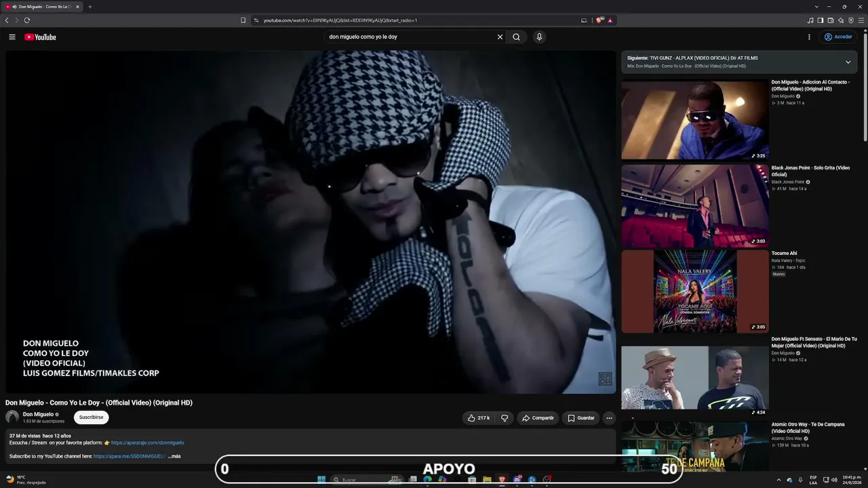Open Leo AI assistant icon
The width and height of the screenshot is (868, 488).
point(841,20)
